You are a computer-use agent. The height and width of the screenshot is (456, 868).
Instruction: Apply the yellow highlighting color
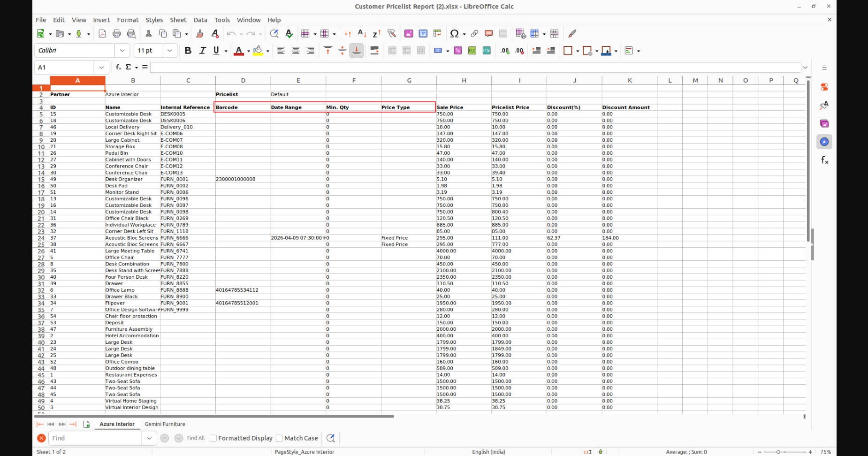258,51
